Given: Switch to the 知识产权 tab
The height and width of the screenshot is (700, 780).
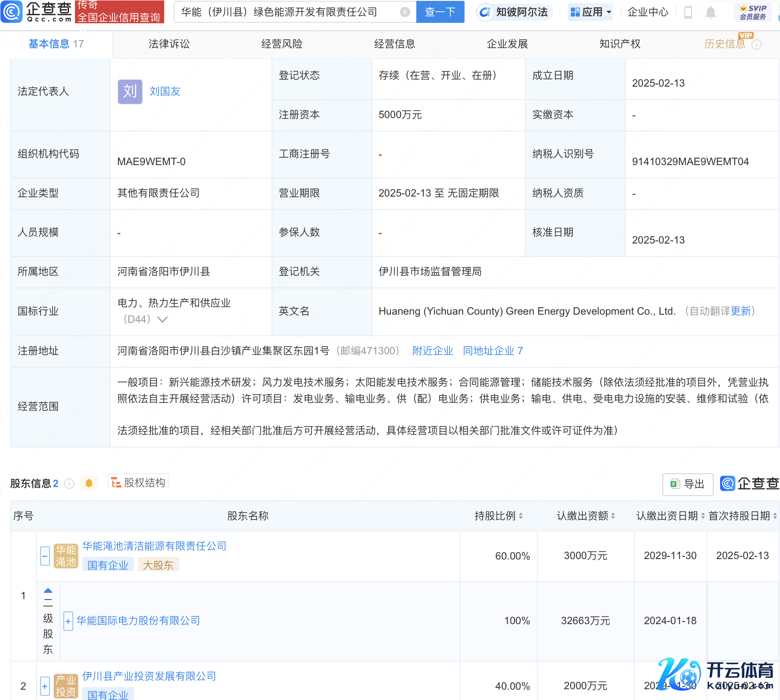Looking at the screenshot, I should [620, 44].
